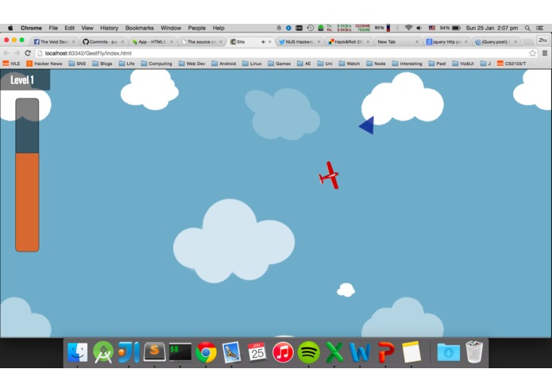The image size is (552, 392).
Task: Open Spotlight search in the menu bar
Action: [x=527, y=28]
